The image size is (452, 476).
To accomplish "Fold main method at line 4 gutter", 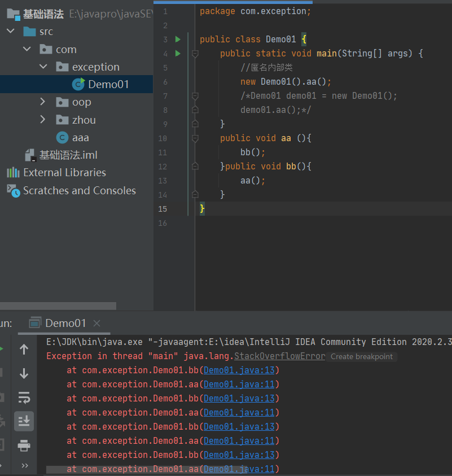I will tap(195, 54).
